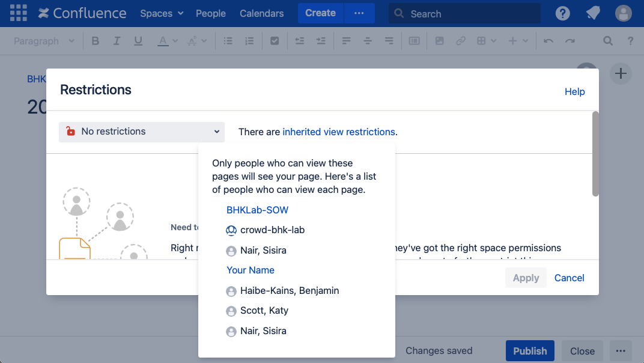Open the app switcher grid icon

[18, 13]
